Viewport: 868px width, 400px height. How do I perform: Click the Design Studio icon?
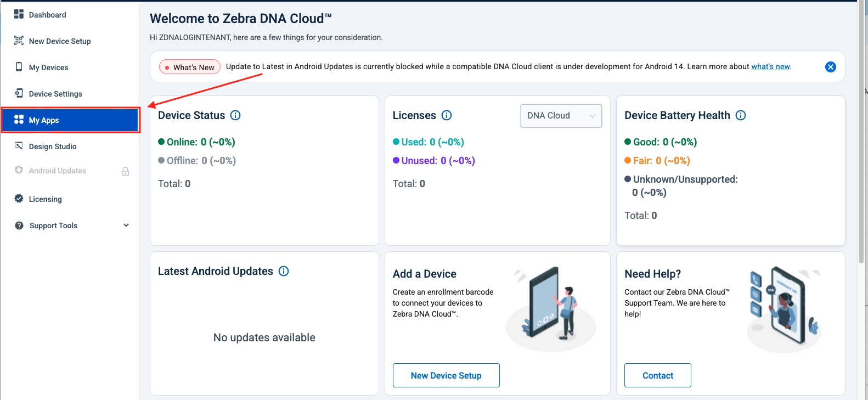pos(19,146)
